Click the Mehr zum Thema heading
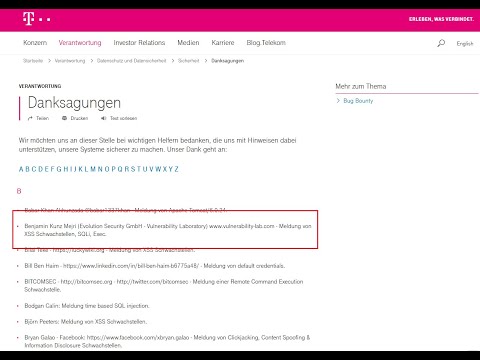Image resolution: width=480 pixels, height=360 pixels. pyautogui.click(x=361, y=86)
